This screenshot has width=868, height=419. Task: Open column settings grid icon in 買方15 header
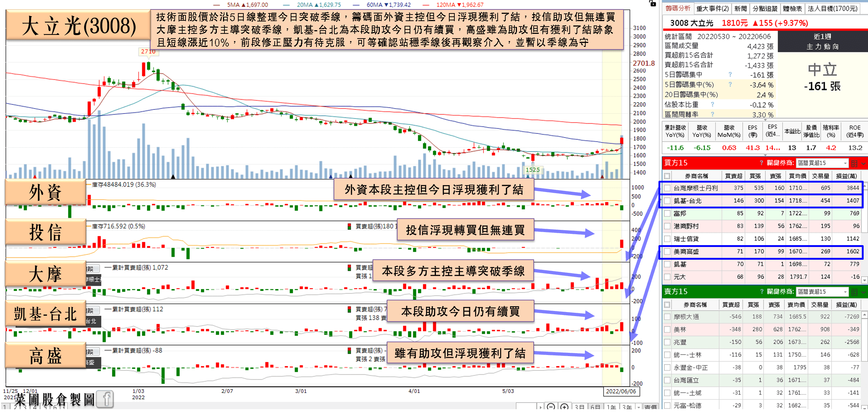click(855, 163)
